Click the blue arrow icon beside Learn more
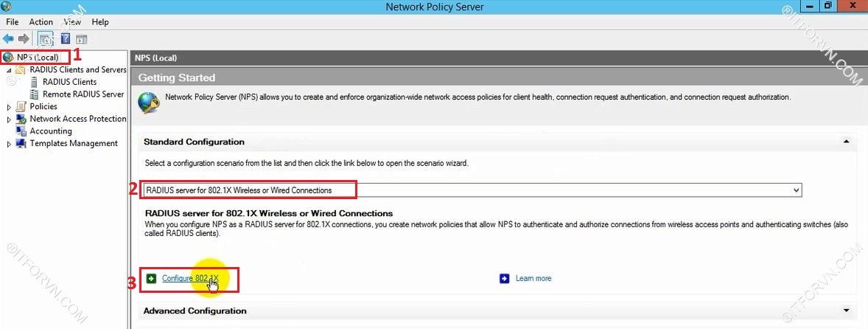 505,278
